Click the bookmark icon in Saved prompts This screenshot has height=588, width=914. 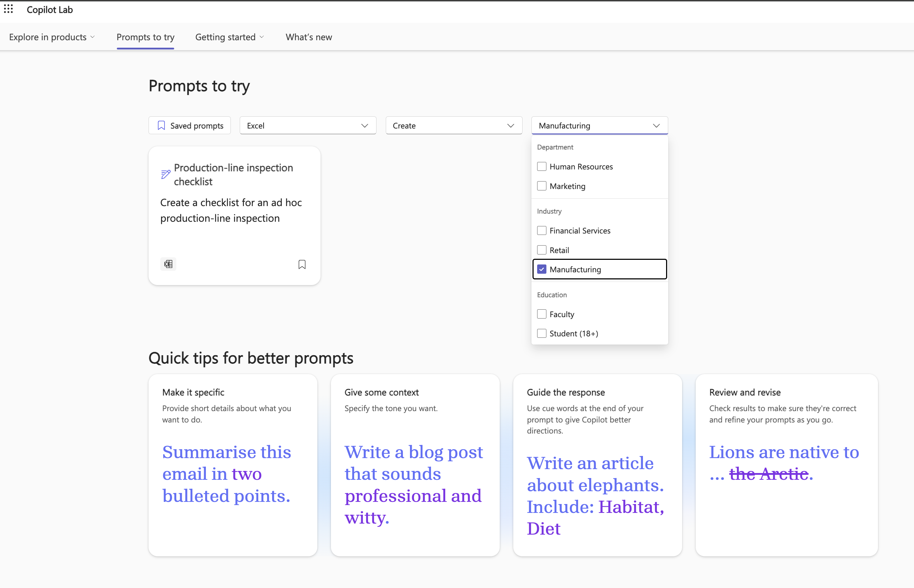pos(161,126)
